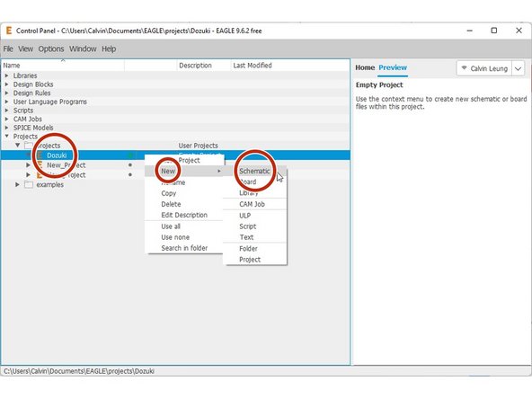
Task: Choose Use all in context menu
Action: [184, 226]
